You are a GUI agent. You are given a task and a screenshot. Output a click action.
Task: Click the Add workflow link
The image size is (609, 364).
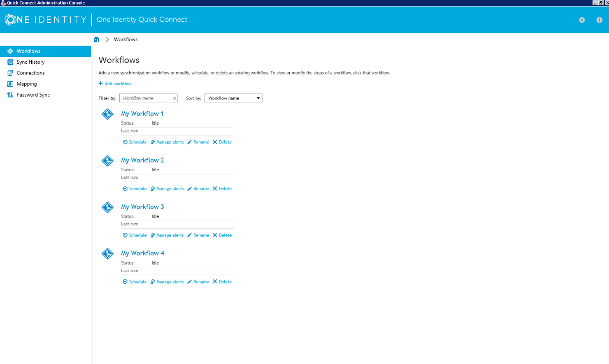click(x=118, y=83)
